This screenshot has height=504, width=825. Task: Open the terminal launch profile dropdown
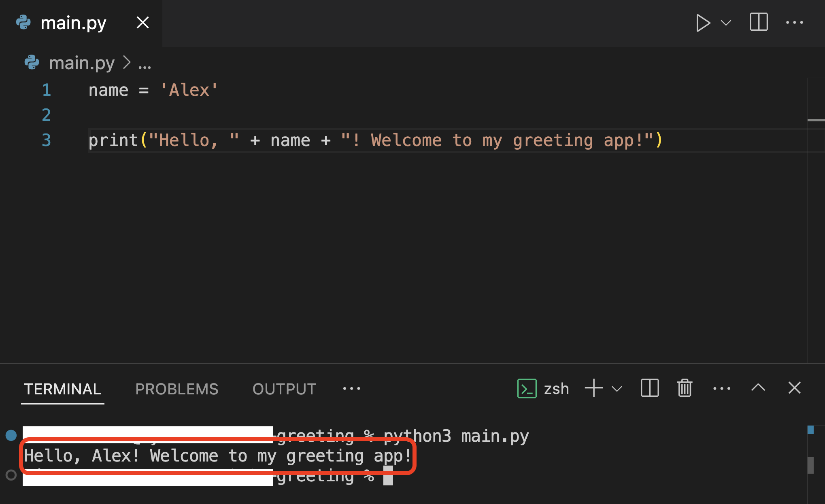[617, 389]
